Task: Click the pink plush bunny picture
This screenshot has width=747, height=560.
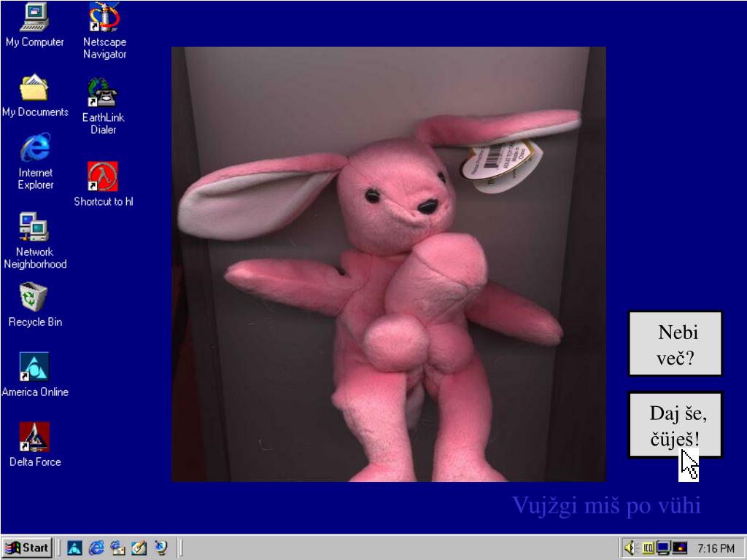Action: tap(389, 264)
